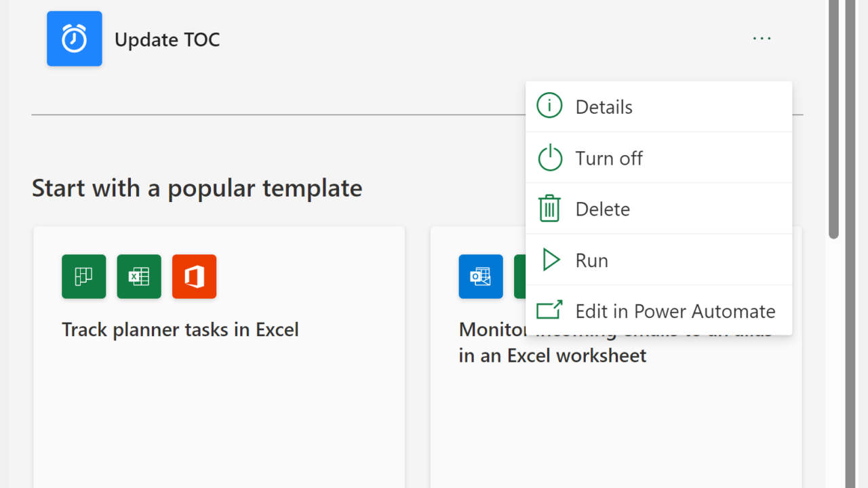
Task: Click the Update TOC flow name
Action: (167, 39)
